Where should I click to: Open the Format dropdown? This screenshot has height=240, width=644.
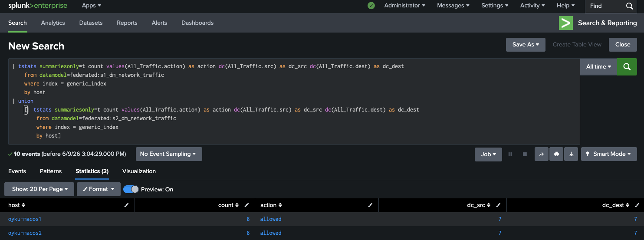pyautogui.click(x=99, y=189)
